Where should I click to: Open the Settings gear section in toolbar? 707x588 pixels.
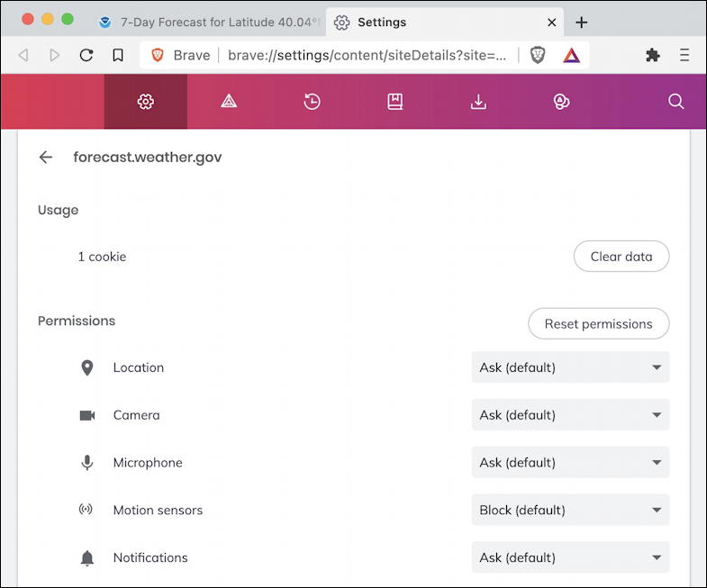[x=146, y=102]
